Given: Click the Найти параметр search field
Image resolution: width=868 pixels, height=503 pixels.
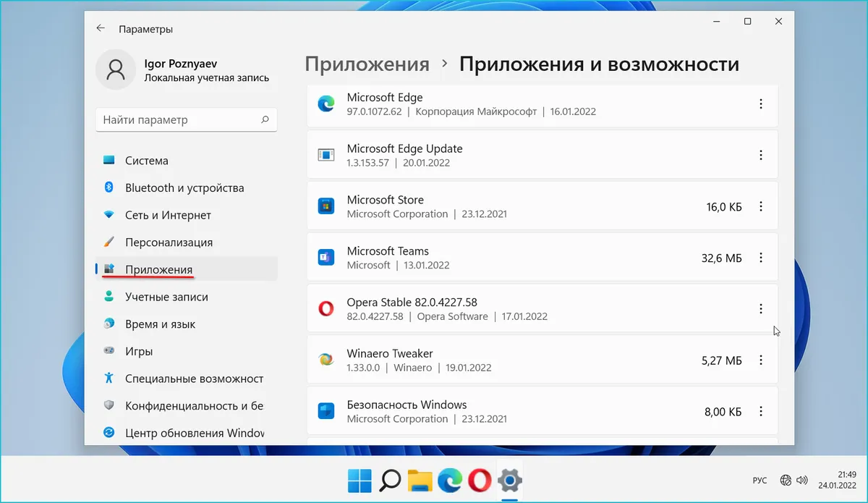Looking at the screenshot, I should pyautogui.click(x=187, y=120).
